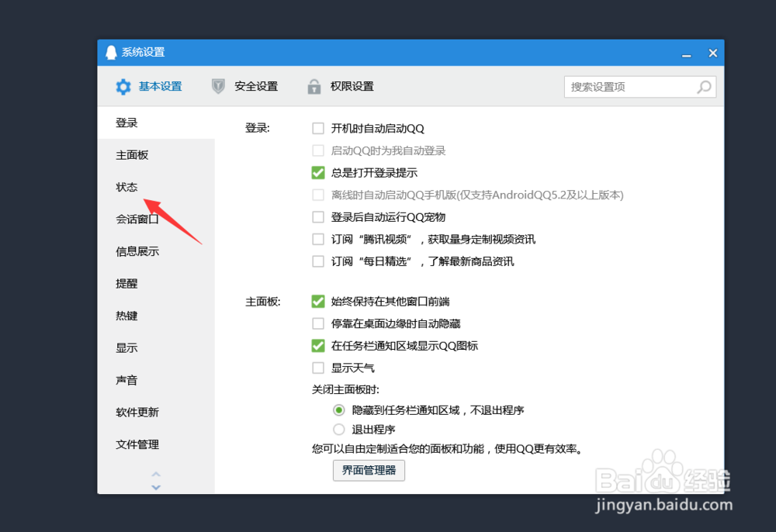Image resolution: width=776 pixels, height=532 pixels.
Task: Select 文件管理 in the sidebar
Action: (x=136, y=444)
